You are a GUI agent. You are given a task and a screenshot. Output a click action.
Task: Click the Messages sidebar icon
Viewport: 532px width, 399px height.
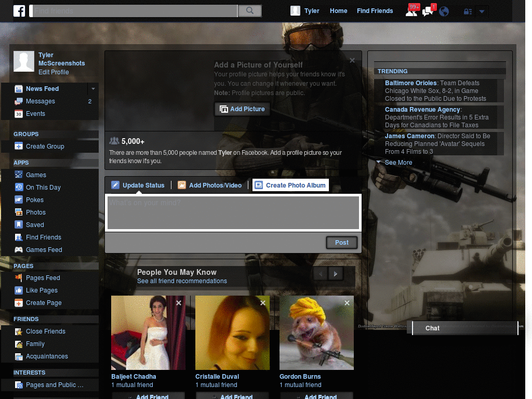(x=19, y=101)
